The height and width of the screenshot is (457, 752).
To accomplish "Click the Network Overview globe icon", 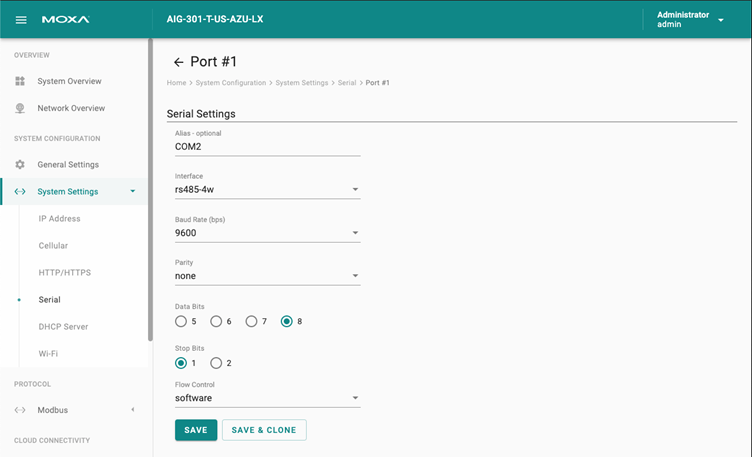I will click(20, 108).
